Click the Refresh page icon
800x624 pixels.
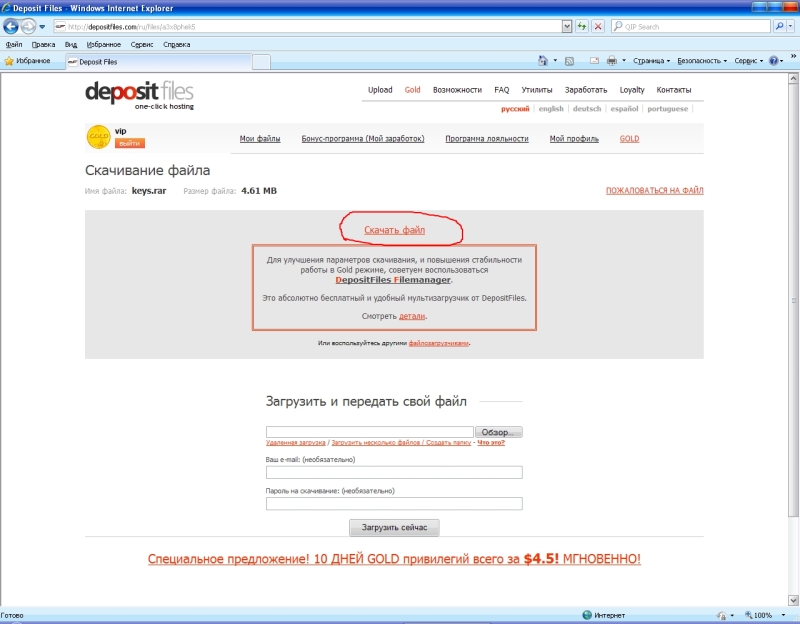582,27
